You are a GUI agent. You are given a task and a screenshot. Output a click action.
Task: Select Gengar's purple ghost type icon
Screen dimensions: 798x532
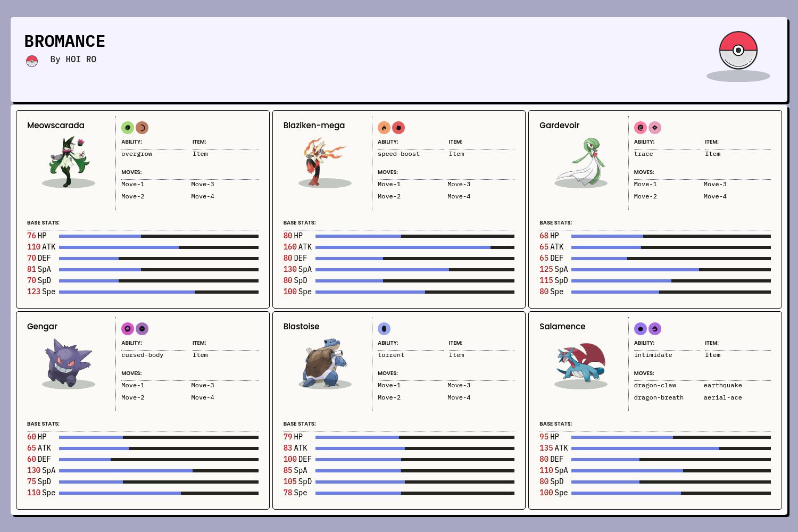(142, 329)
